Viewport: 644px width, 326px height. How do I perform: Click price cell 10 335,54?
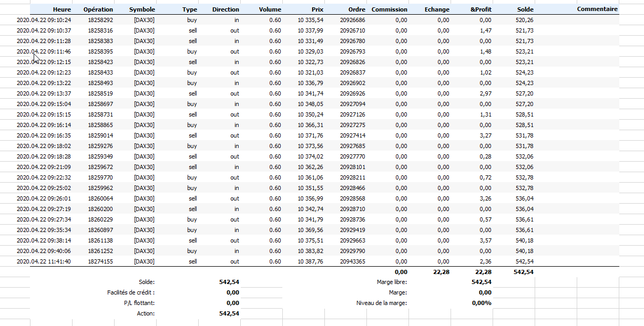[x=310, y=20]
